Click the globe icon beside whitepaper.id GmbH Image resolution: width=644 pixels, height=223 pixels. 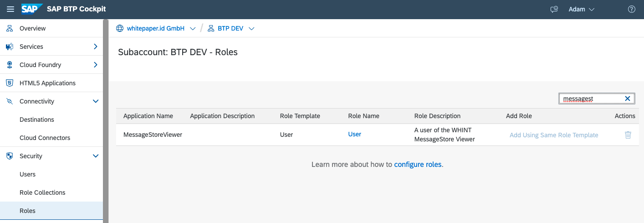tap(120, 28)
